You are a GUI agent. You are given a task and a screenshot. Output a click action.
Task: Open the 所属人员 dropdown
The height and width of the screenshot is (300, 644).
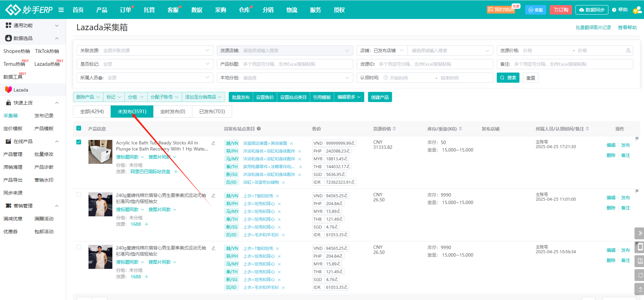(145, 78)
